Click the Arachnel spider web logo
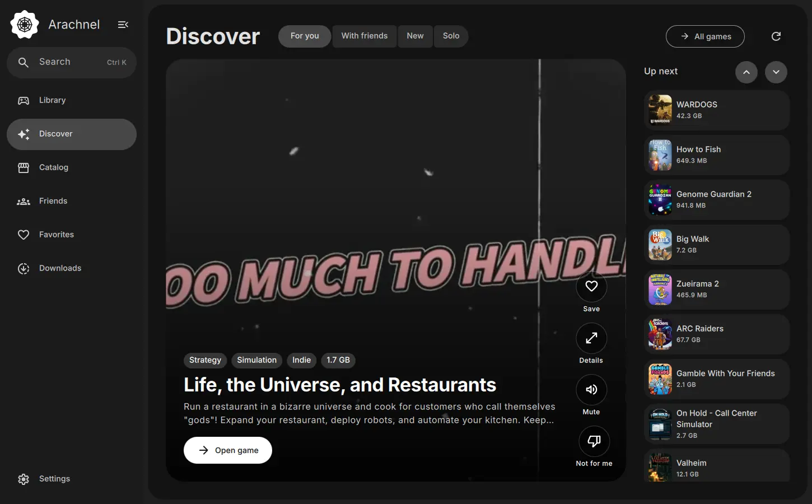 tap(25, 25)
